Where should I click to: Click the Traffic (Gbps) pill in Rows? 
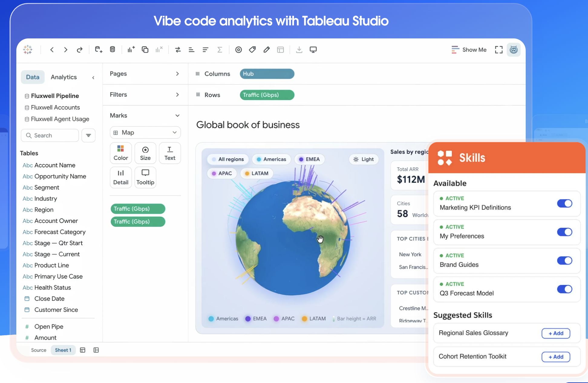[267, 95]
